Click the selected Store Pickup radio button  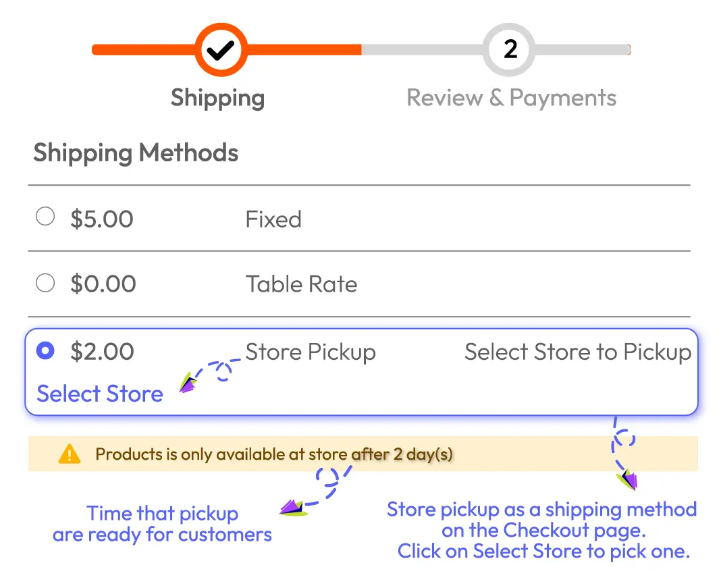[x=45, y=350]
